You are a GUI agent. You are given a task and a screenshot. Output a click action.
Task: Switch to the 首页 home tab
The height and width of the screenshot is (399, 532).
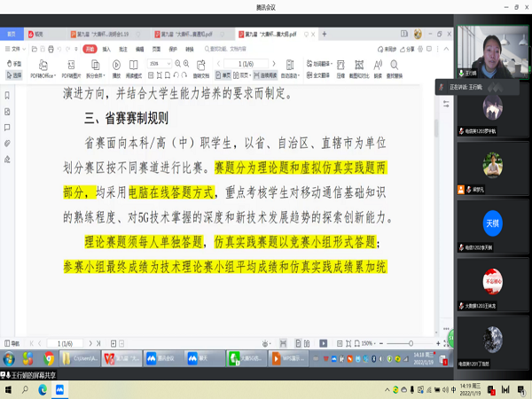[x=12, y=34]
